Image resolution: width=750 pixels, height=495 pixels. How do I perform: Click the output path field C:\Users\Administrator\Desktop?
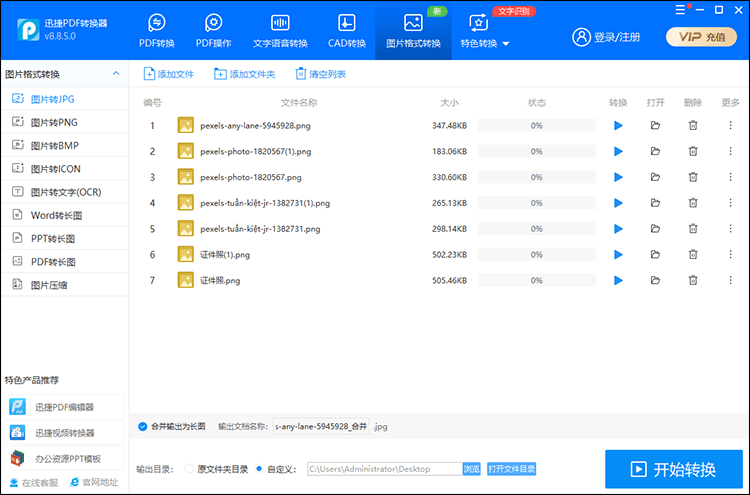click(385, 469)
